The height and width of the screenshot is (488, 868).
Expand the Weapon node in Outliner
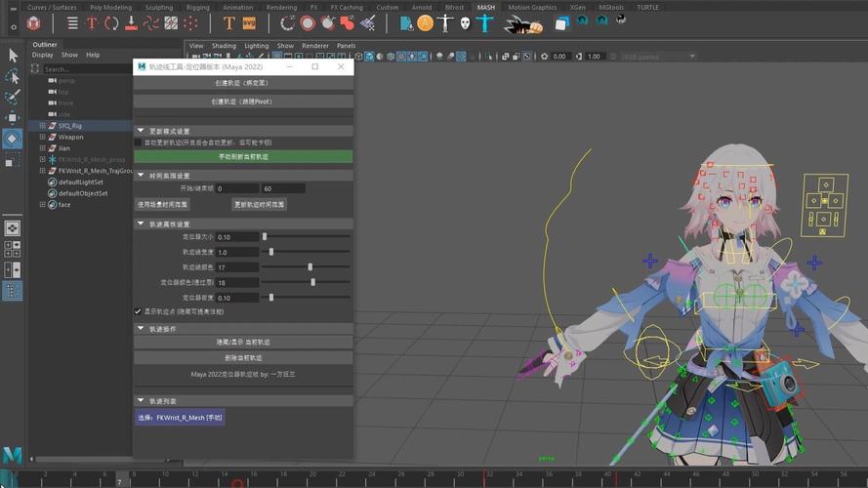click(43, 137)
